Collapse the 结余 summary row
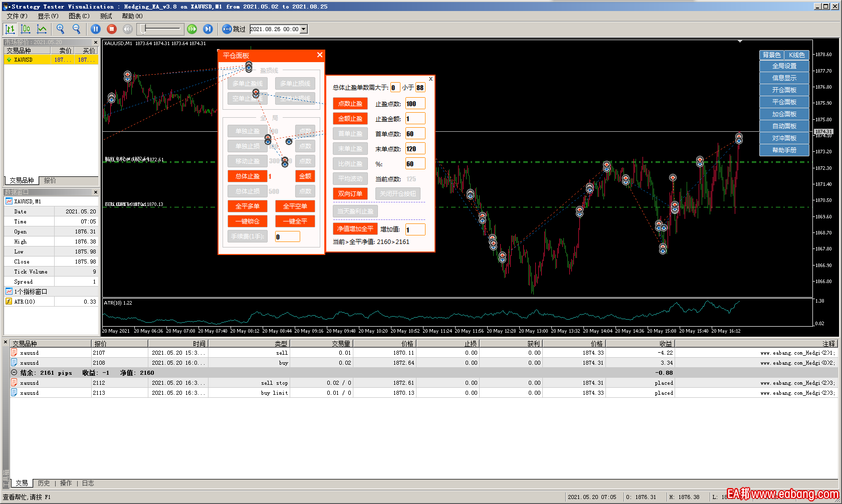Image resolution: width=842 pixels, height=504 pixels. pyautogui.click(x=14, y=373)
